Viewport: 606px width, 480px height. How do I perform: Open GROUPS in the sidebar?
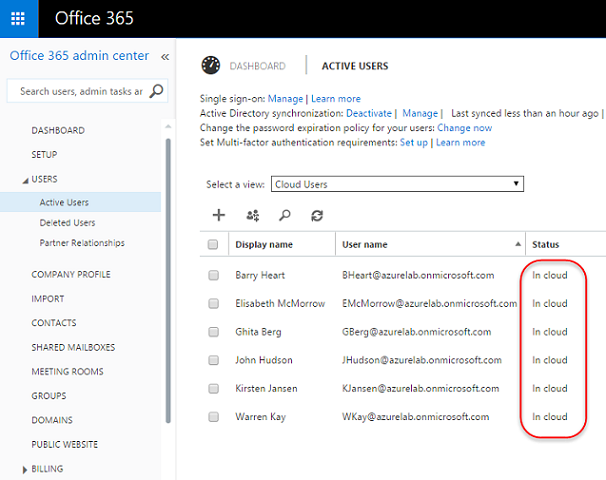tap(49, 396)
